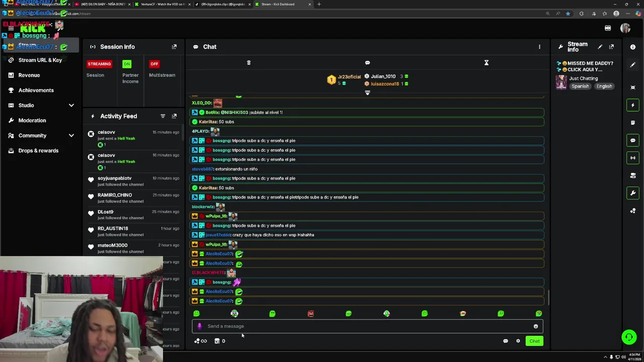Click Julian_1010 in chat leaderboard

pyautogui.click(x=383, y=76)
